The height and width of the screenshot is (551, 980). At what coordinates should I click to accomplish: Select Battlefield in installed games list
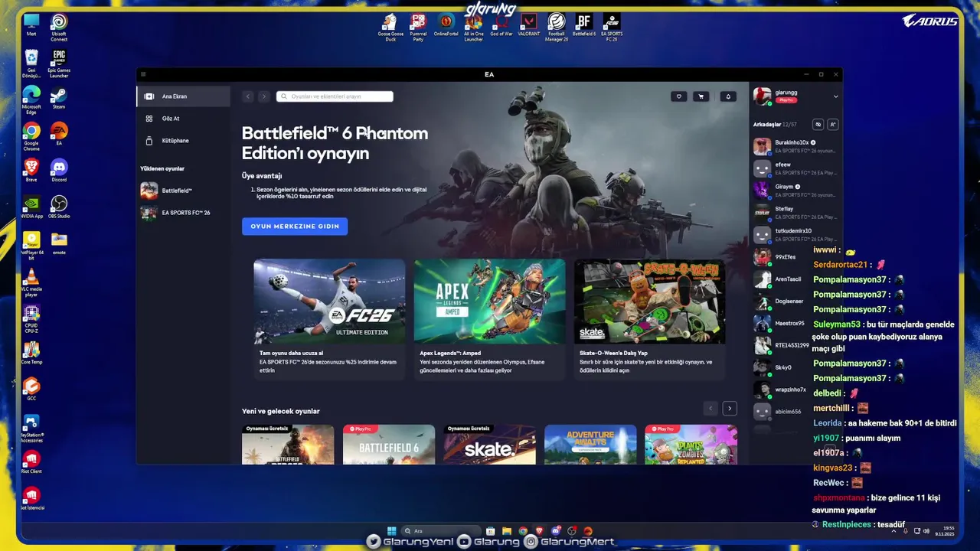pos(184,191)
